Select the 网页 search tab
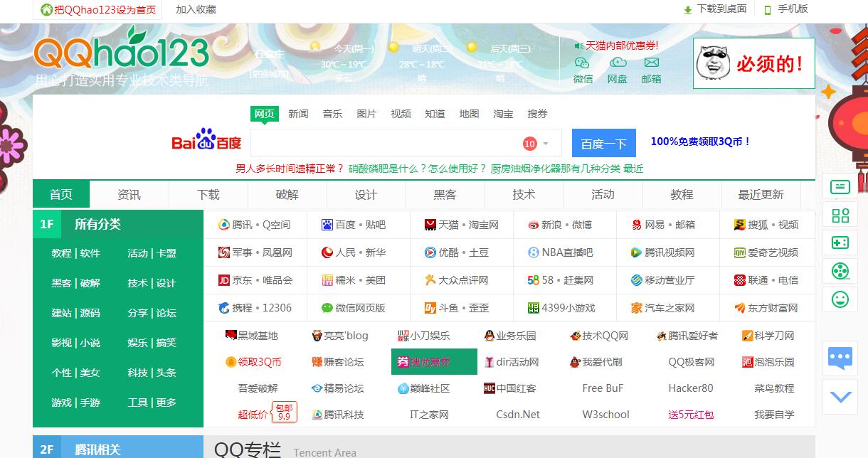Image resolution: width=868 pixels, height=458 pixels. (264, 114)
